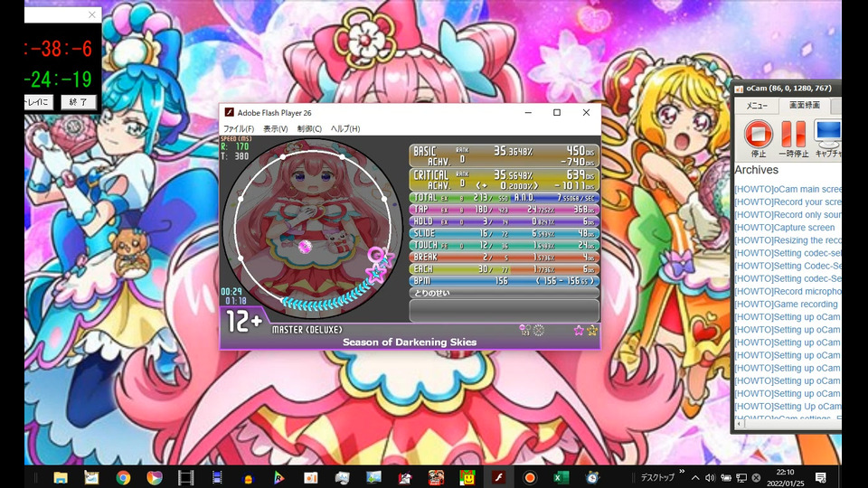Open the alarm clock app on taskbar

pos(592,477)
